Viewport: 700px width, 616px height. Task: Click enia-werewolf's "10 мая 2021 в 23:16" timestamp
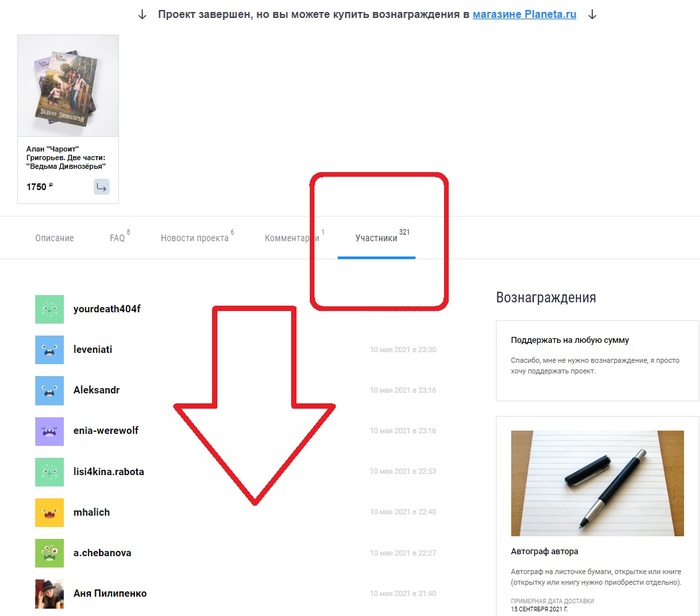click(x=403, y=431)
